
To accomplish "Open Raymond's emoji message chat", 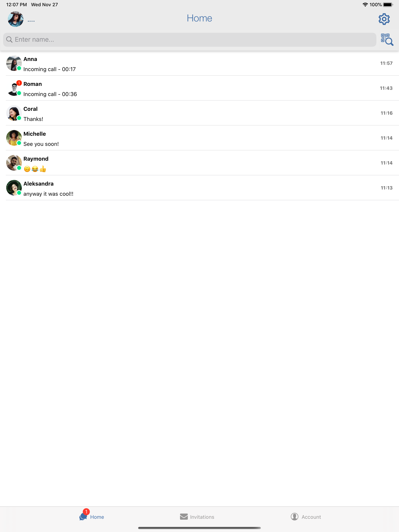I will (199, 163).
